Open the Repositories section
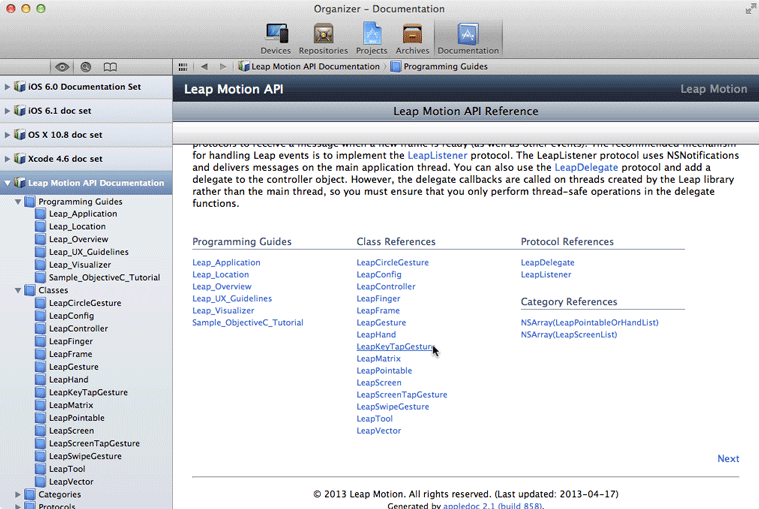The height and width of the screenshot is (509, 759). pos(323,38)
